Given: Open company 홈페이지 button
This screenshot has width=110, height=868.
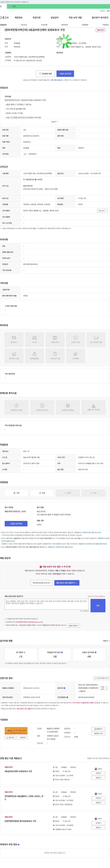Looking at the screenshot, I should [99, 729].
